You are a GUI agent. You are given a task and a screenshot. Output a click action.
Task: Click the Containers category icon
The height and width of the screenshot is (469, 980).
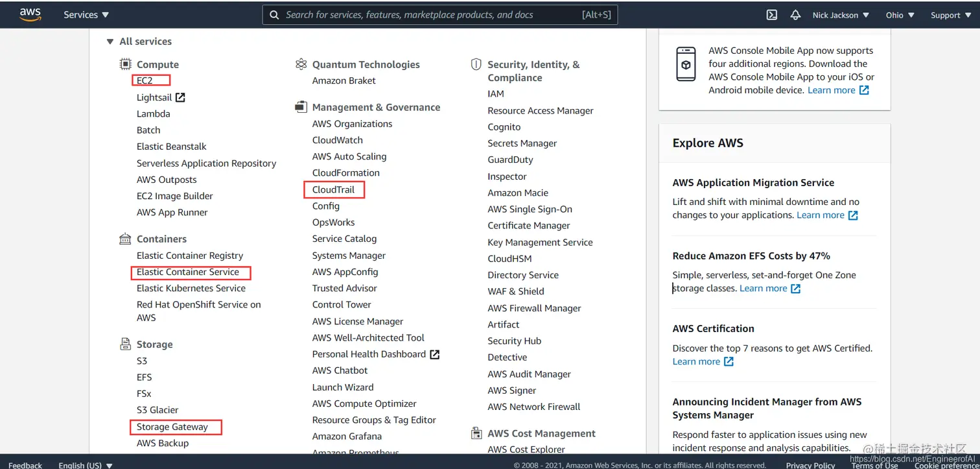pos(125,239)
